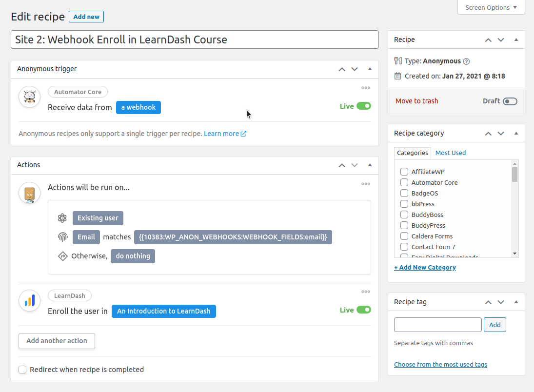The width and height of the screenshot is (534, 392).
Task: Click the recipe tag input field
Action: click(437, 325)
